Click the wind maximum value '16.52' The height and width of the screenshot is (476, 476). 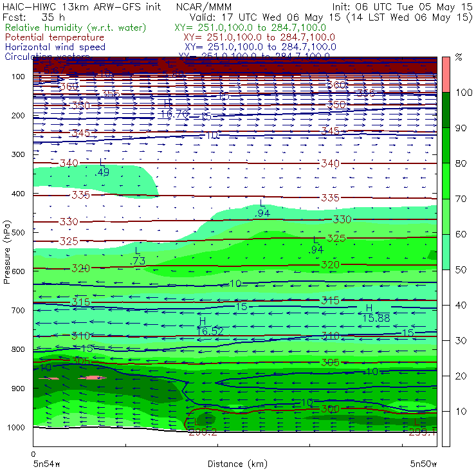[x=210, y=331]
